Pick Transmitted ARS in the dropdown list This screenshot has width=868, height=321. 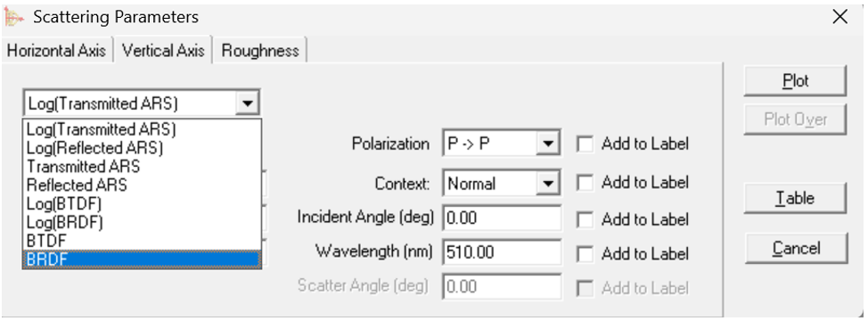tap(142, 166)
